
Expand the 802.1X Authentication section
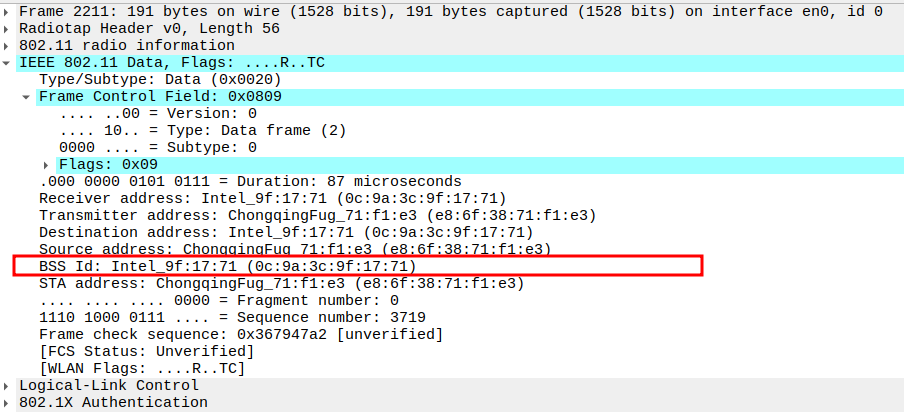click(x=9, y=402)
